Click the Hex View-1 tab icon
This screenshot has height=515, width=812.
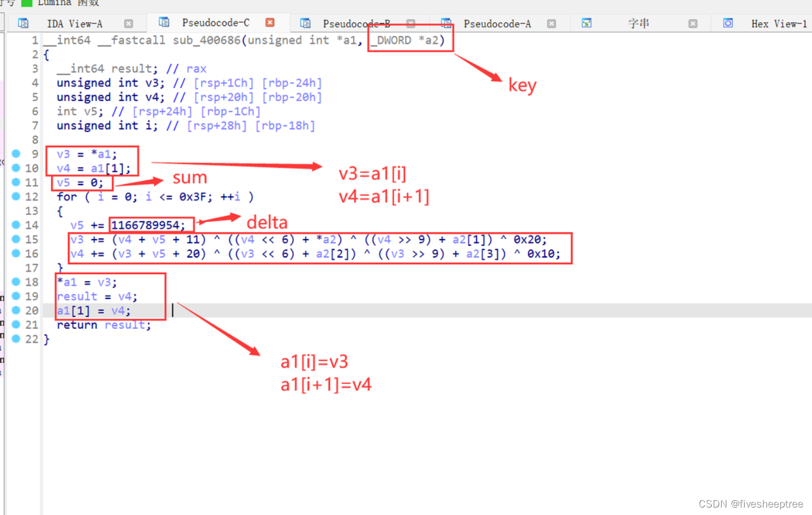729,24
